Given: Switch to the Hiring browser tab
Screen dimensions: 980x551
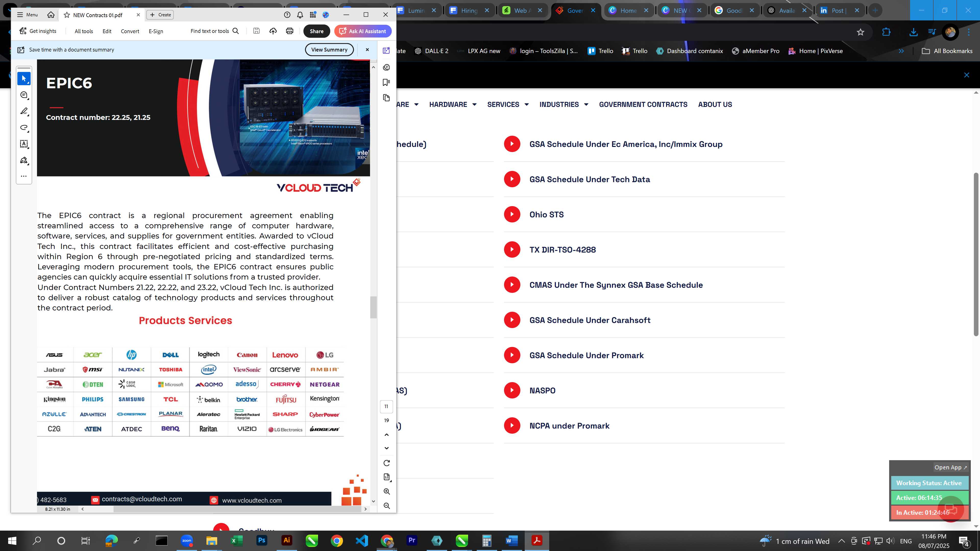Looking at the screenshot, I should (x=470, y=11).
